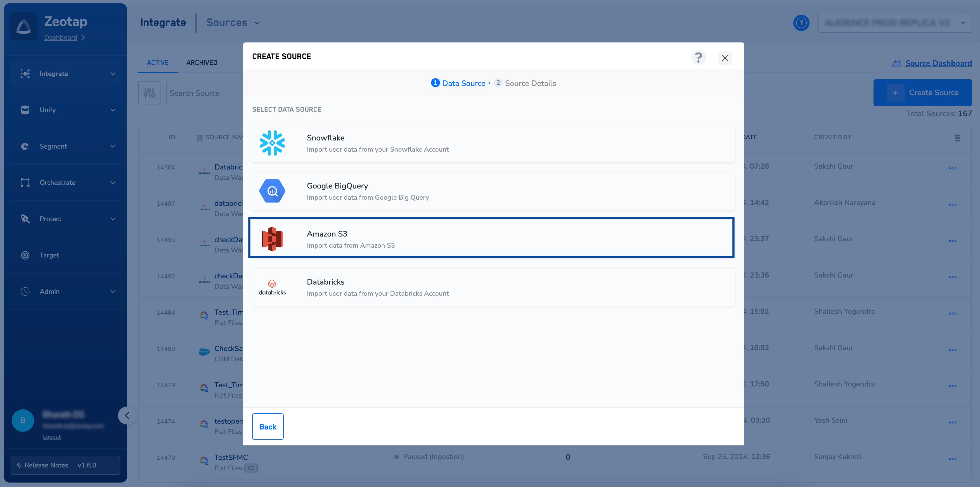Click the filter sliders icon beside search
The image size is (980, 487).
149,93
